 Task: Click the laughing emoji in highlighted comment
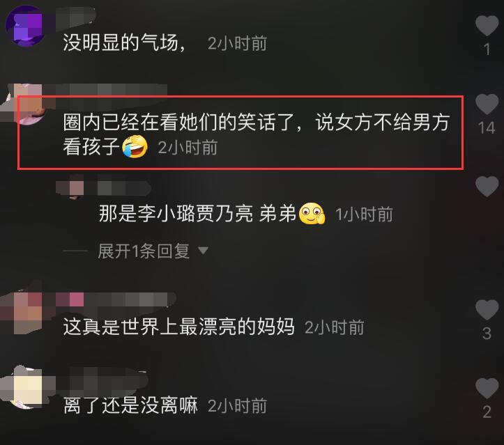coord(135,147)
